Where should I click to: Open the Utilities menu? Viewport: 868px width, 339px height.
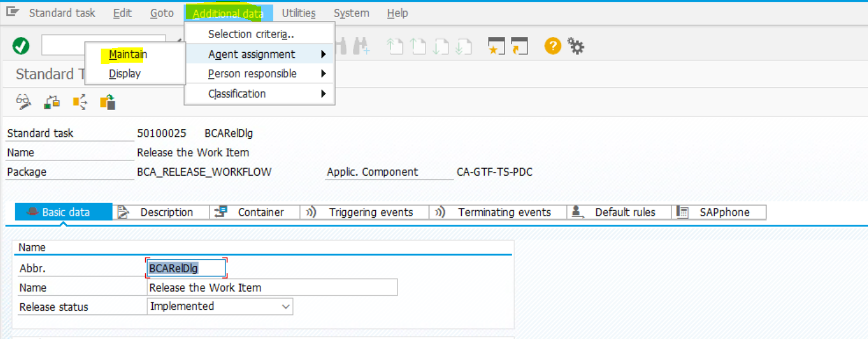(299, 13)
